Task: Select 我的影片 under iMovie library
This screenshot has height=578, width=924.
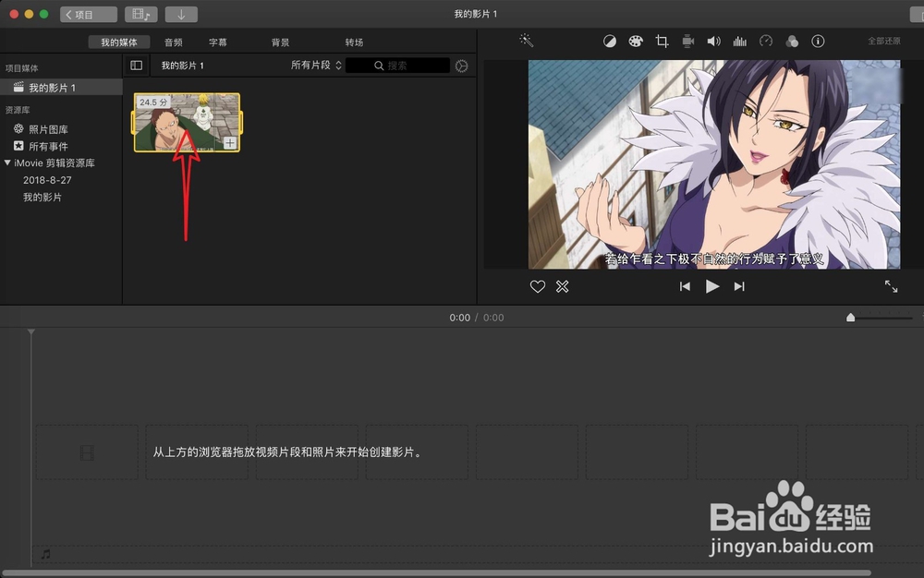Action: pos(43,198)
